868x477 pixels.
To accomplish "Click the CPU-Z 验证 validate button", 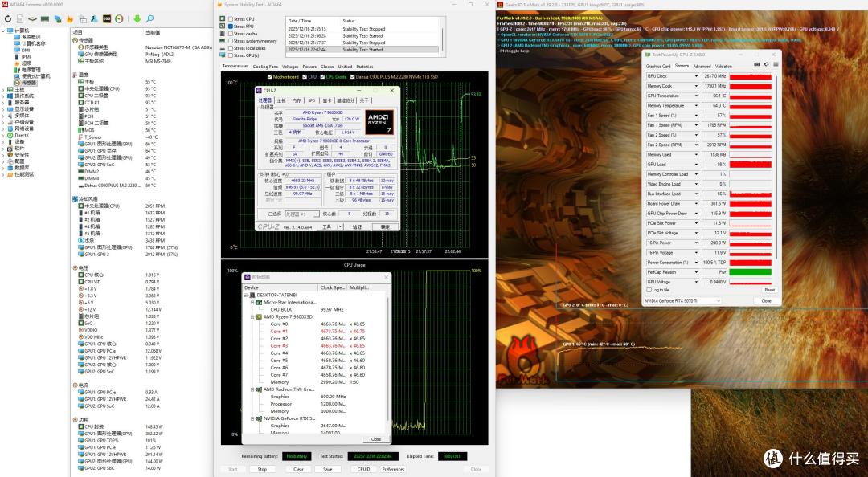I will click(357, 226).
